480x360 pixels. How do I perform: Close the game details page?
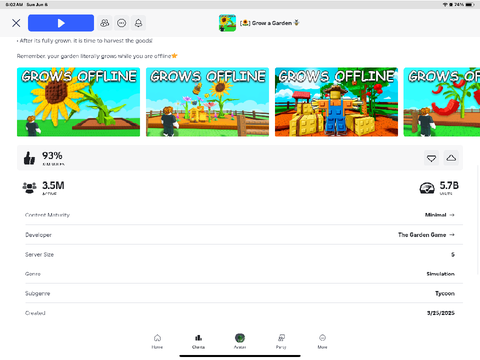tap(16, 23)
